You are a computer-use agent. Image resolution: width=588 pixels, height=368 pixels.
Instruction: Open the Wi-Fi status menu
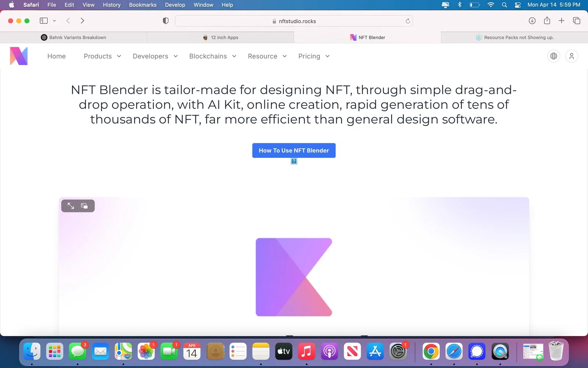tap(491, 5)
